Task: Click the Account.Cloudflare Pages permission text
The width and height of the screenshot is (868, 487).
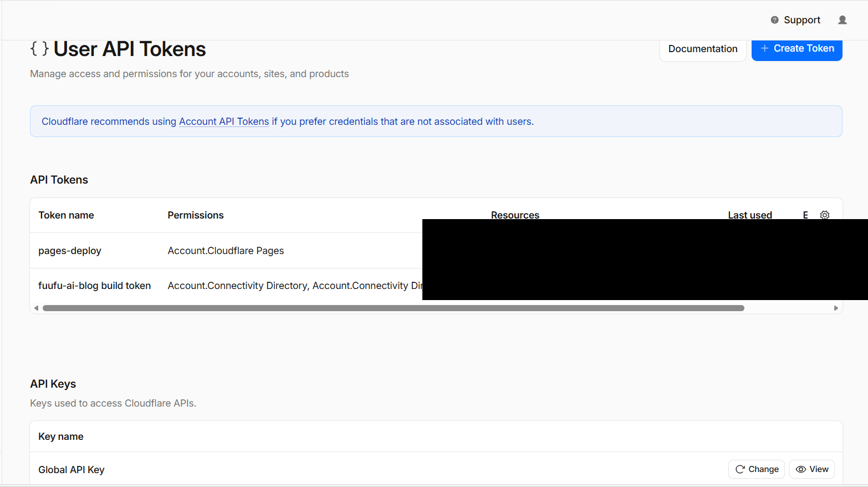Action: pyautogui.click(x=226, y=251)
